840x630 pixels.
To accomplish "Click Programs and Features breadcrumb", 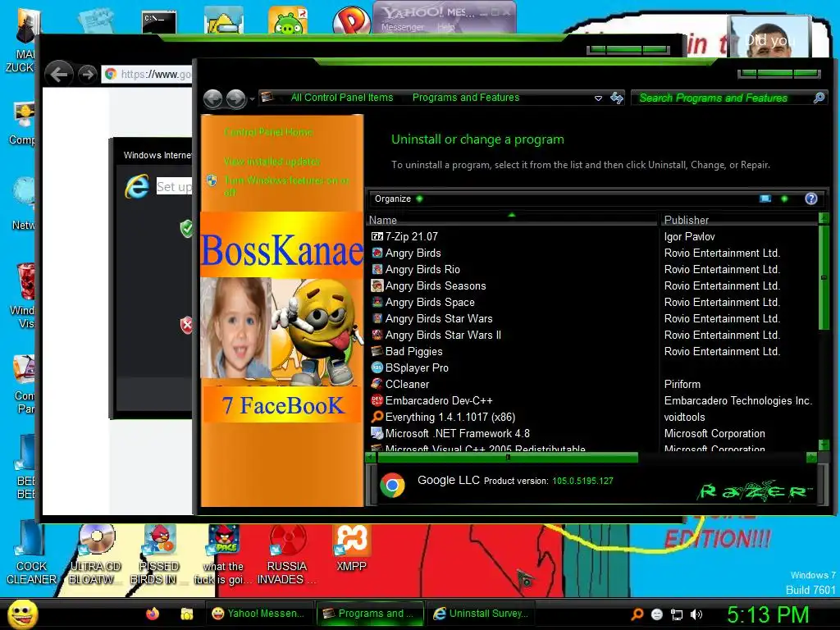I will click(466, 98).
